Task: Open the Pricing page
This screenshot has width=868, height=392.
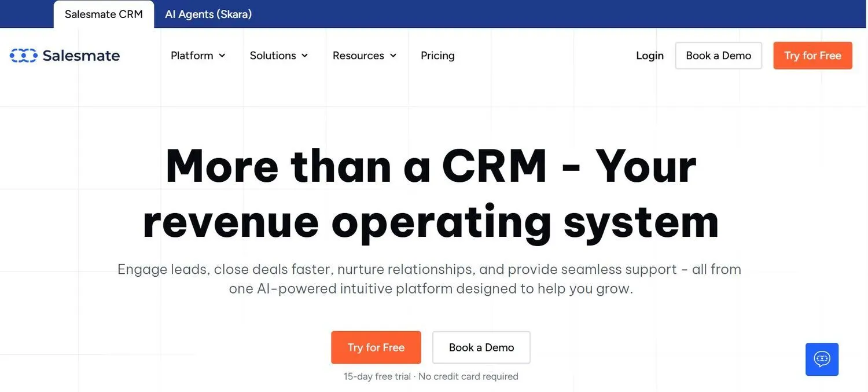Action: [x=437, y=56]
